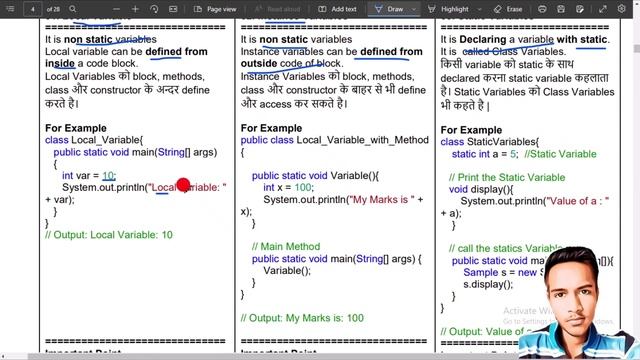Zoom out with the minus icon

pos(116,9)
